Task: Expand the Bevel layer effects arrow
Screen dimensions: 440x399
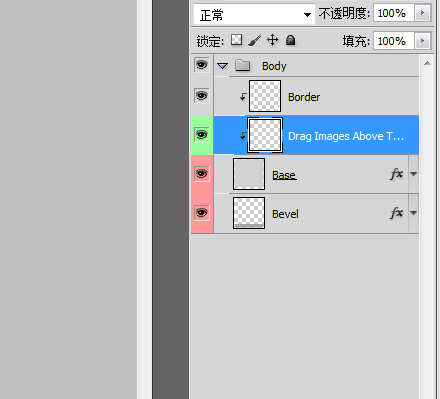Action: pyautogui.click(x=414, y=213)
